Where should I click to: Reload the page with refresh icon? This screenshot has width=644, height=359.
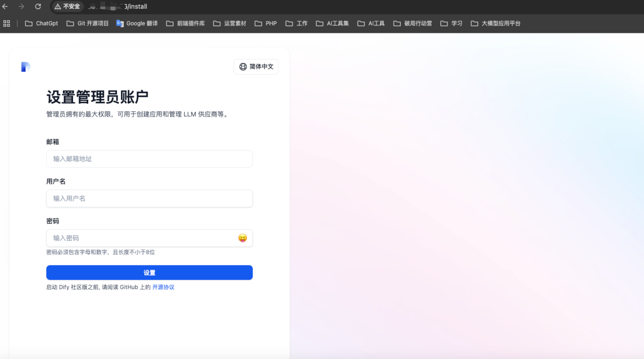[38, 7]
